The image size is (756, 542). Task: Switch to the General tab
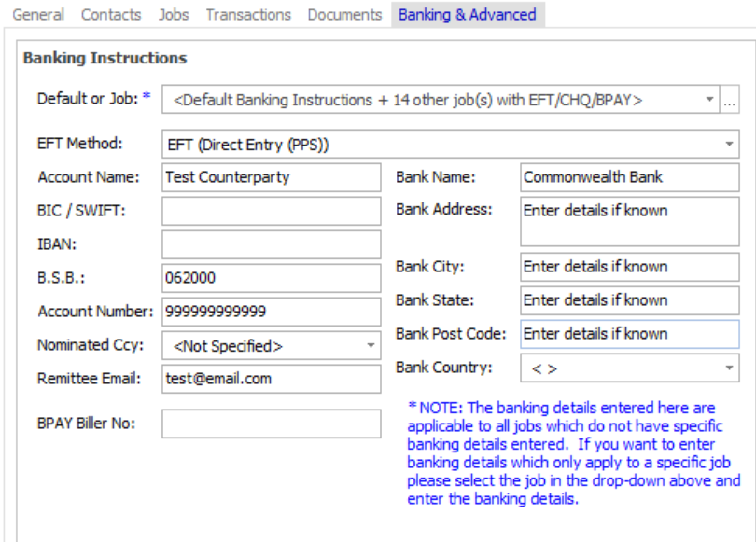point(40,14)
